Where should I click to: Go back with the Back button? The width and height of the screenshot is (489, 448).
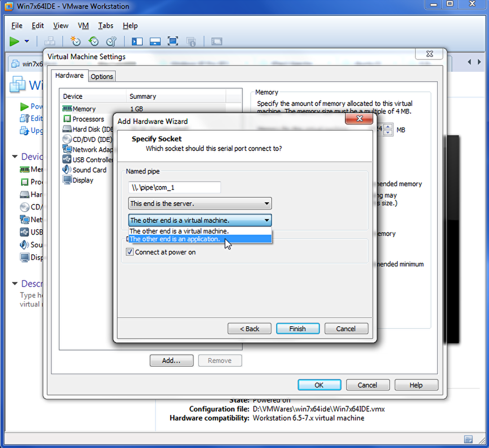click(249, 328)
